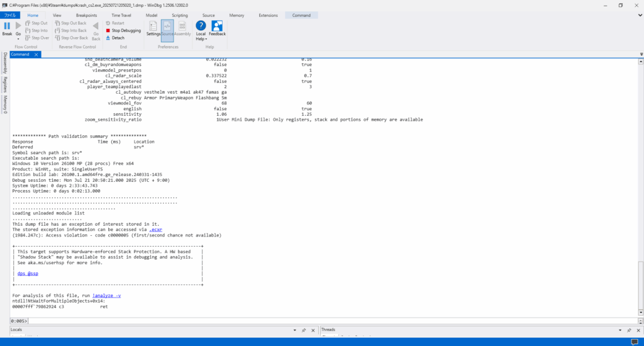Screen dimensions: 644x346
Task: Click the Go Back arrow icon
Action: (x=96, y=26)
